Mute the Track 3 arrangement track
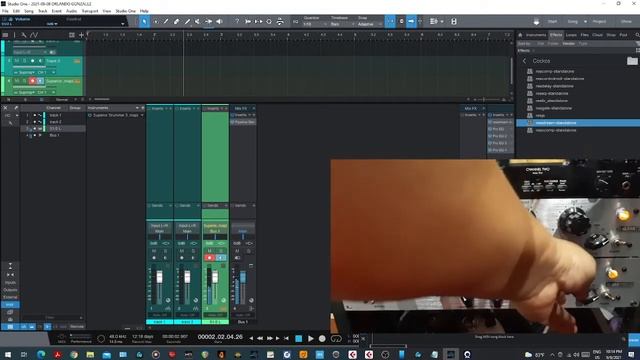The image size is (640, 360). 17,61
